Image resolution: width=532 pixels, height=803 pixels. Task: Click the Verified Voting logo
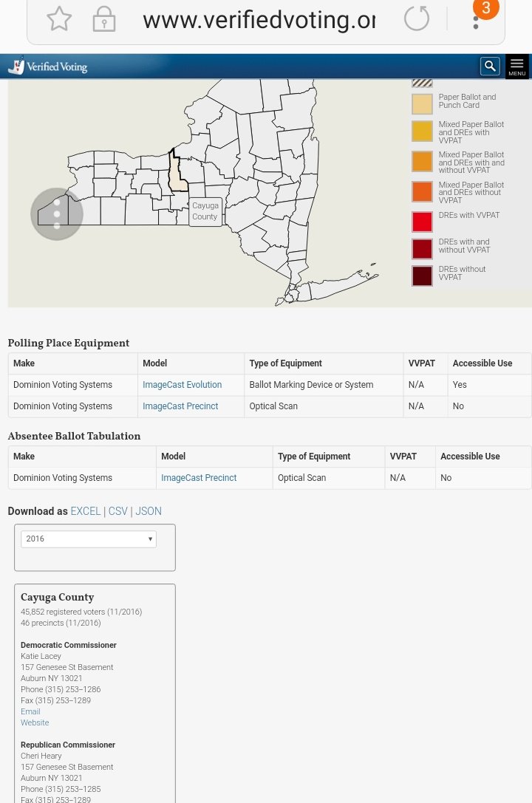click(47, 66)
